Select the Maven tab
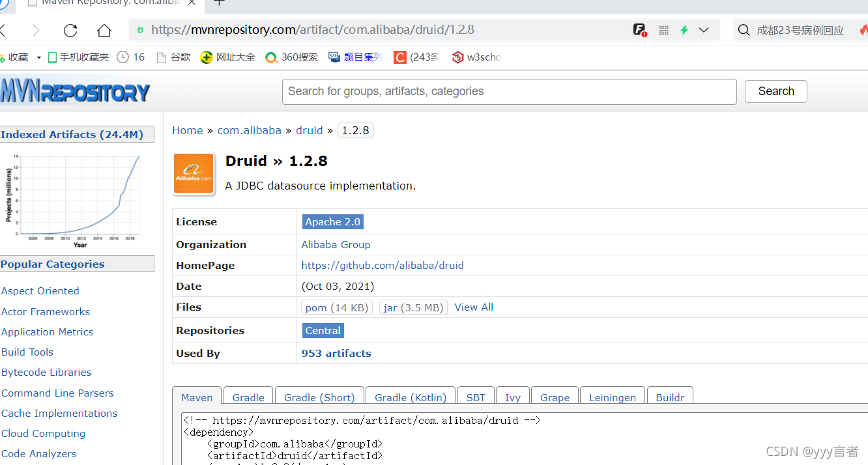 (197, 397)
